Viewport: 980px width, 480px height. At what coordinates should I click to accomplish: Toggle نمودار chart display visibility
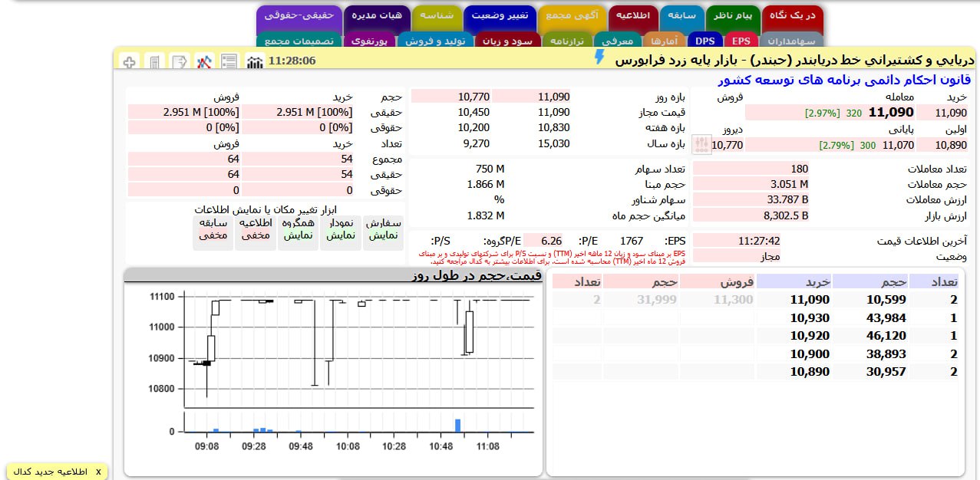pos(340,229)
